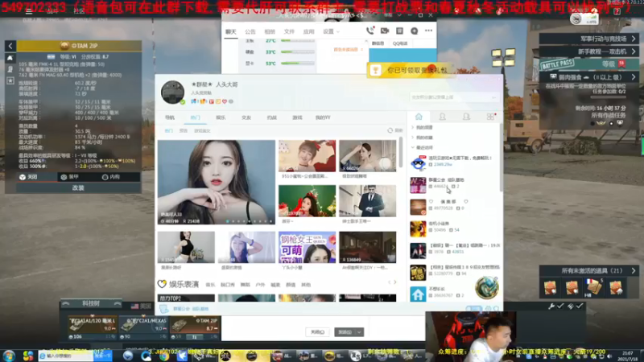
Task: Open the 俱乐部 channel in recent list
Action: point(455,207)
